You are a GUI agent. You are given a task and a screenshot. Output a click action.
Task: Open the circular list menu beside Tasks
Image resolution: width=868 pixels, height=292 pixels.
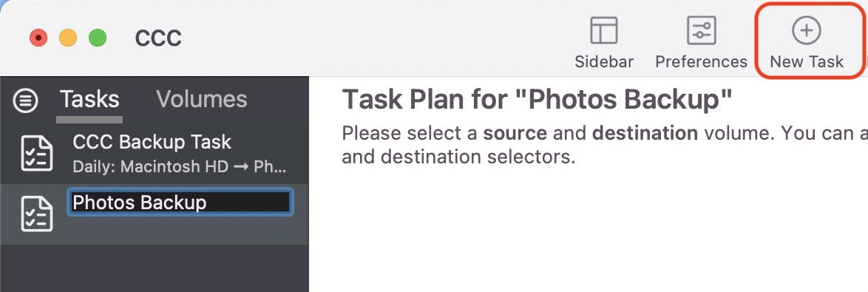[x=25, y=101]
